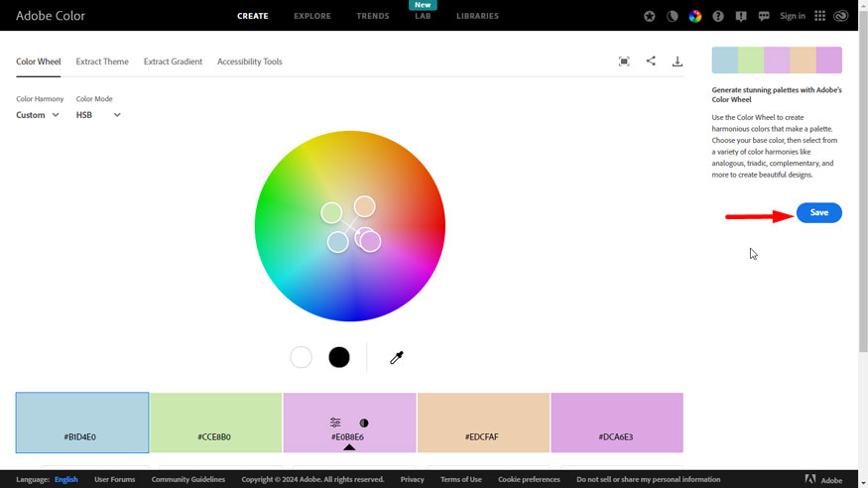Select the #B1D4E0 blue swatch
Screen dimensions: 868x488
pos(82,423)
